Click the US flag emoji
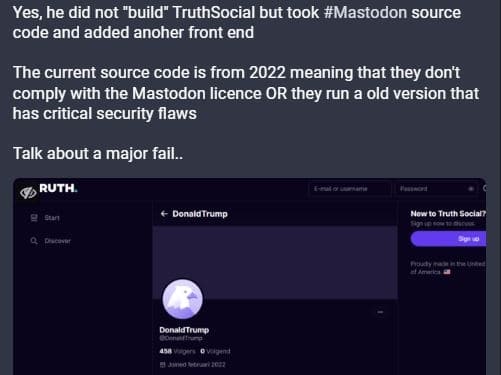 447,272
